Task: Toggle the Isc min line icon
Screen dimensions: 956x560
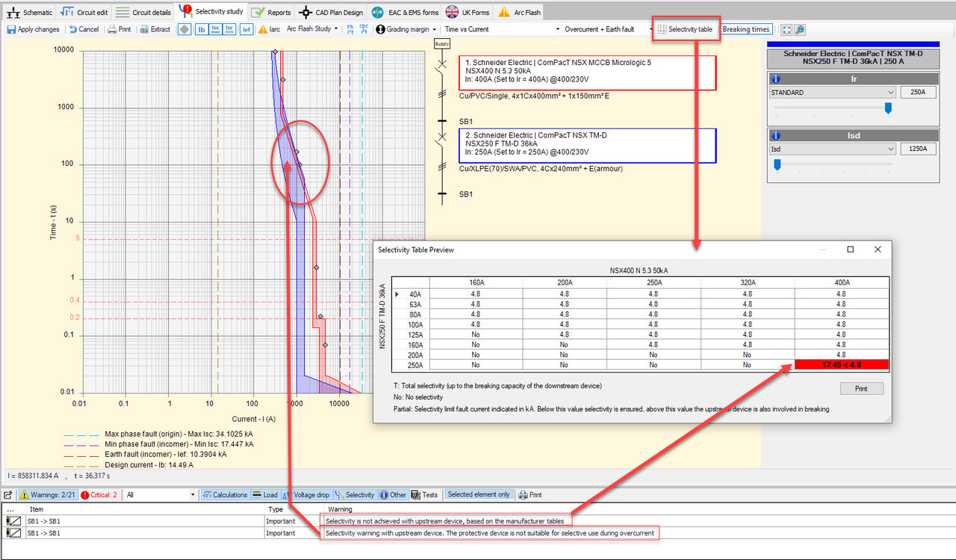Action: click(229, 29)
